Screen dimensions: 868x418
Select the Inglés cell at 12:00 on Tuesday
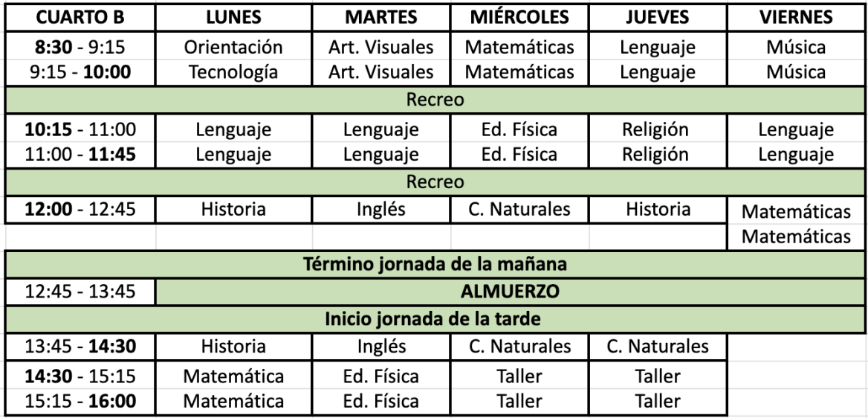(x=381, y=210)
